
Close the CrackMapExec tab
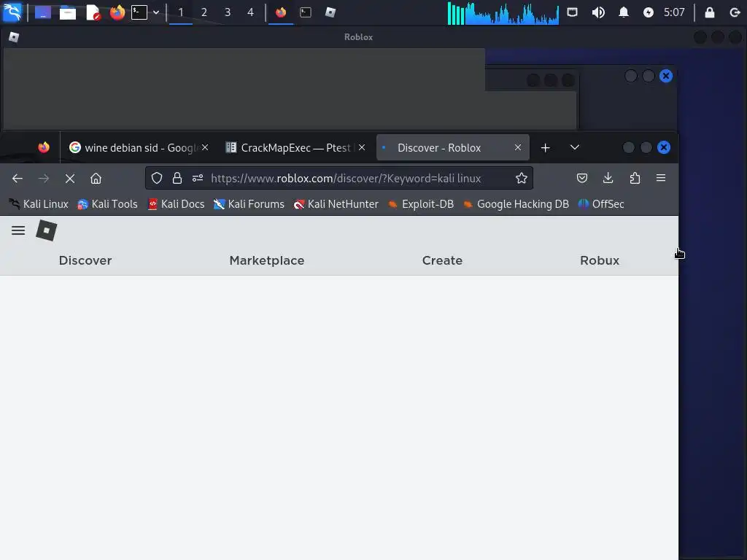(x=362, y=147)
